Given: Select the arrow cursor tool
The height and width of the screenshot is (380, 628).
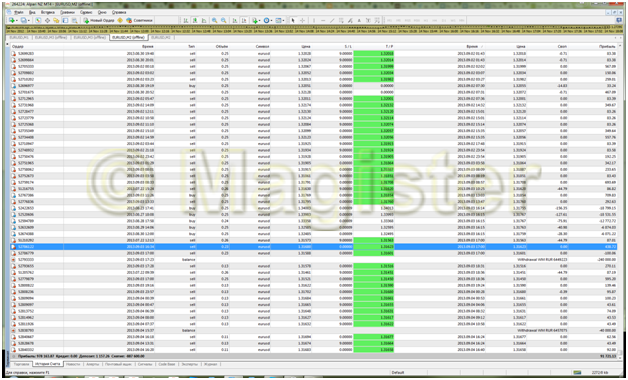Looking at the screenshot, I should [293, 20].
